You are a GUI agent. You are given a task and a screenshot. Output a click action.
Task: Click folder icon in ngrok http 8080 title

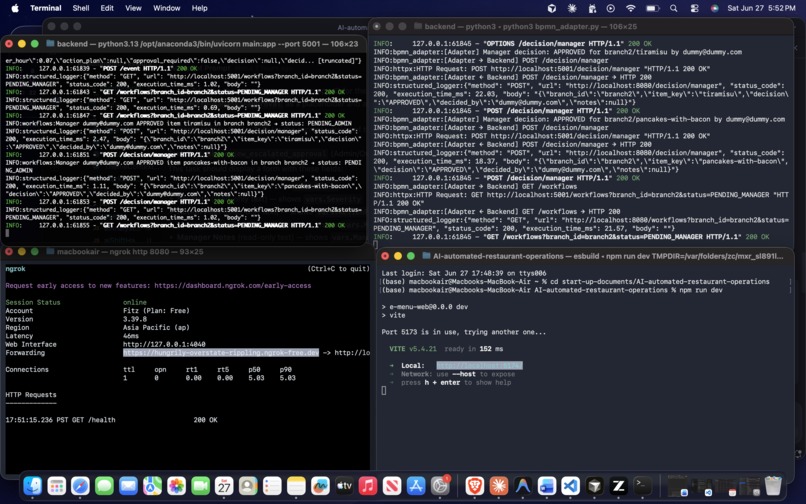(x=50, y=251)
